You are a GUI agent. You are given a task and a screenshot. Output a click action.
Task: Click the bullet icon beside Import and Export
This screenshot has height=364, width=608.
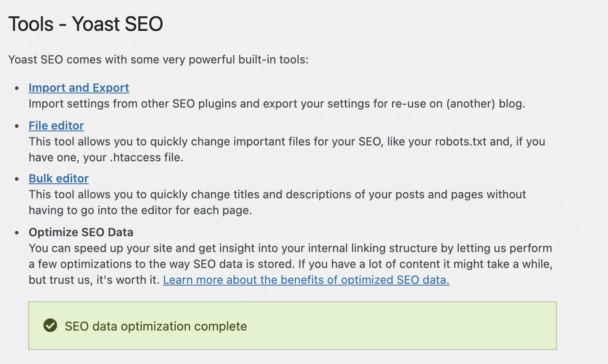click(18, 88)
